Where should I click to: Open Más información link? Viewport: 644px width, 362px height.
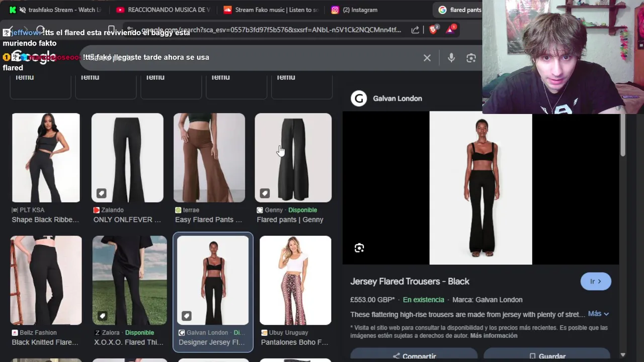494,336
